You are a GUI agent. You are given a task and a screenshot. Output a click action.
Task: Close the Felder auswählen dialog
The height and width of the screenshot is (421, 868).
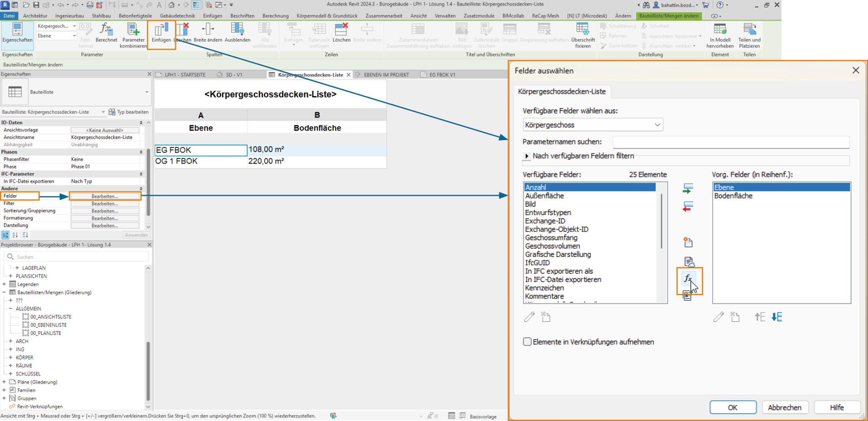coord(855,70)
